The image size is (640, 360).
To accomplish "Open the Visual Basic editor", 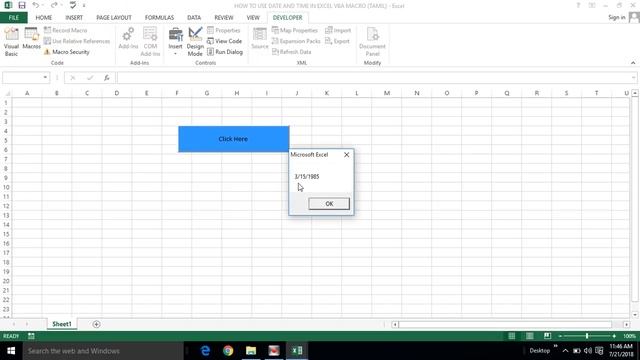I will click(11, 42).
